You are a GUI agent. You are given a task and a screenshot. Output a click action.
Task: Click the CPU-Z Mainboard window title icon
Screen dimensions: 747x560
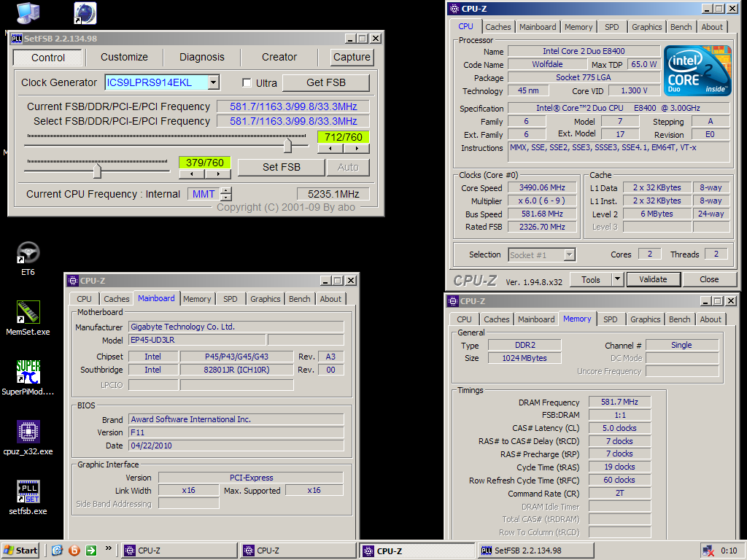[73, 281]
